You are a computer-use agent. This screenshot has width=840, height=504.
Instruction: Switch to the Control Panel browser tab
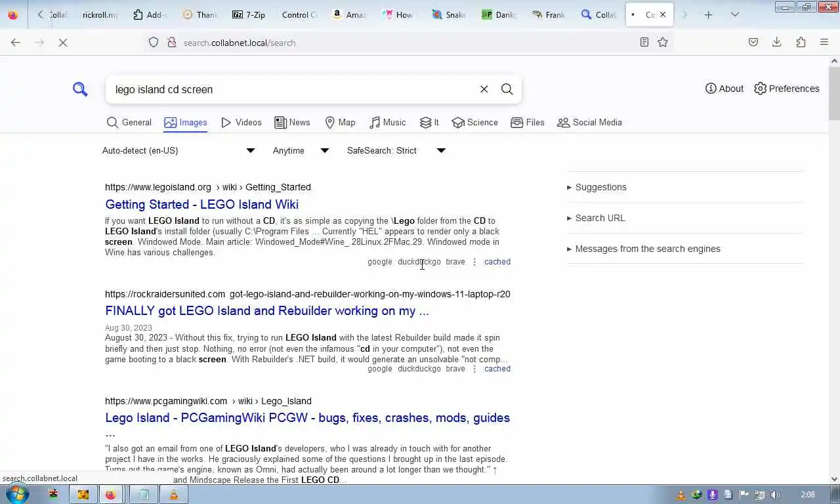point(298,14)
